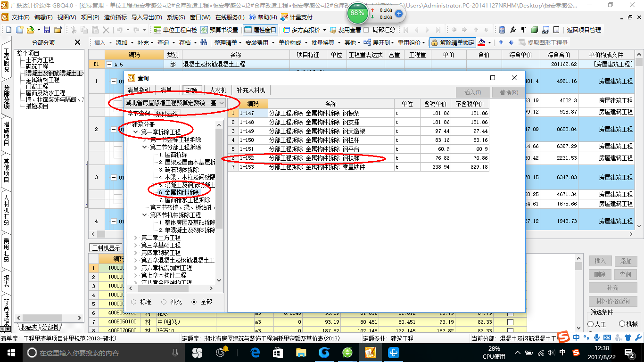Open the quota library combo box in 查询 dialog

(175, 103)
